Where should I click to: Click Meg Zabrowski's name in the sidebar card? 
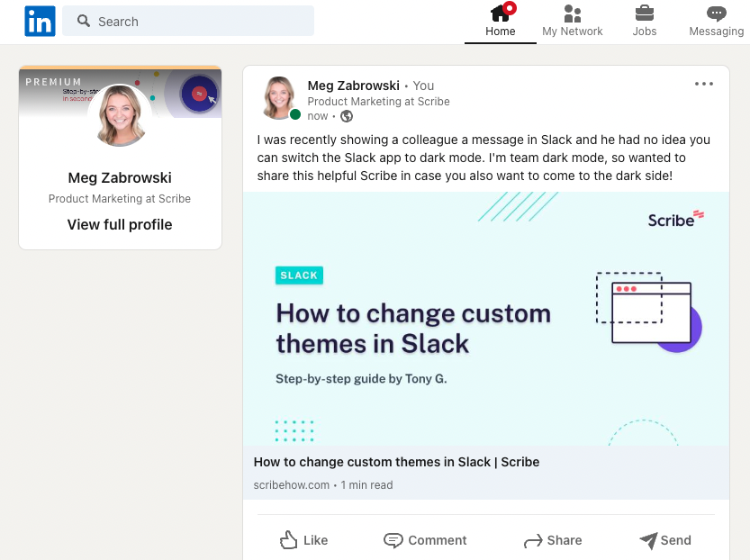120,178
